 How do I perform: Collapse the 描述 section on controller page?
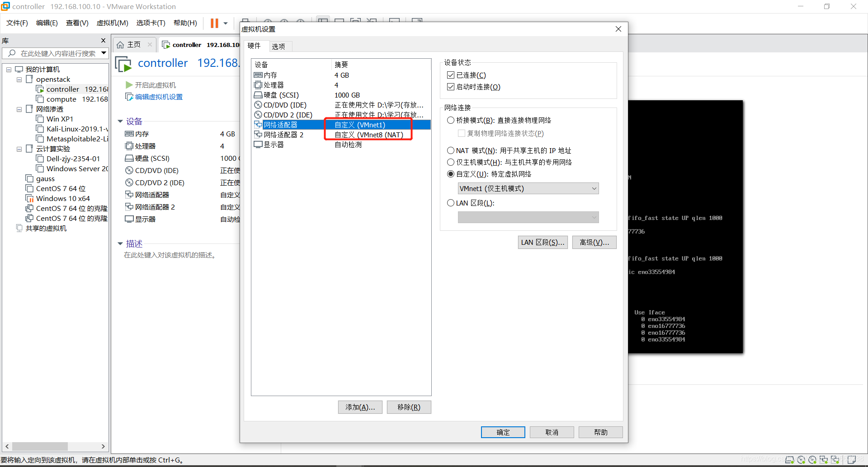[120, 243]
